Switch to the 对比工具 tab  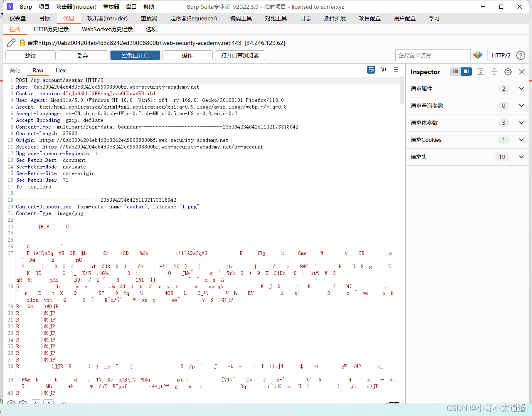tap(276, 18)
